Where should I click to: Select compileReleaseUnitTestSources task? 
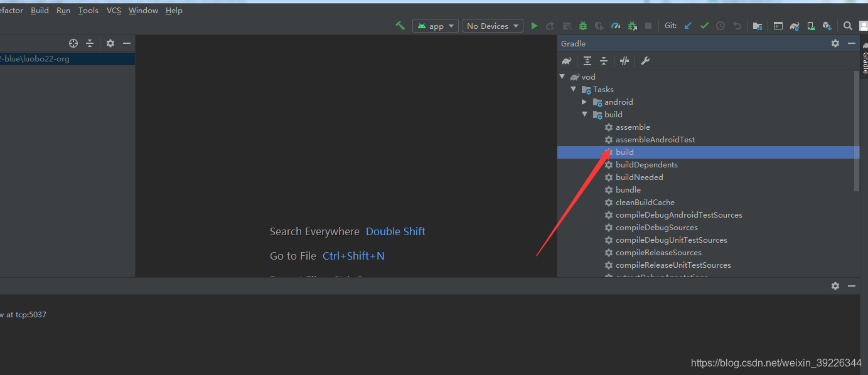(673, 265)
